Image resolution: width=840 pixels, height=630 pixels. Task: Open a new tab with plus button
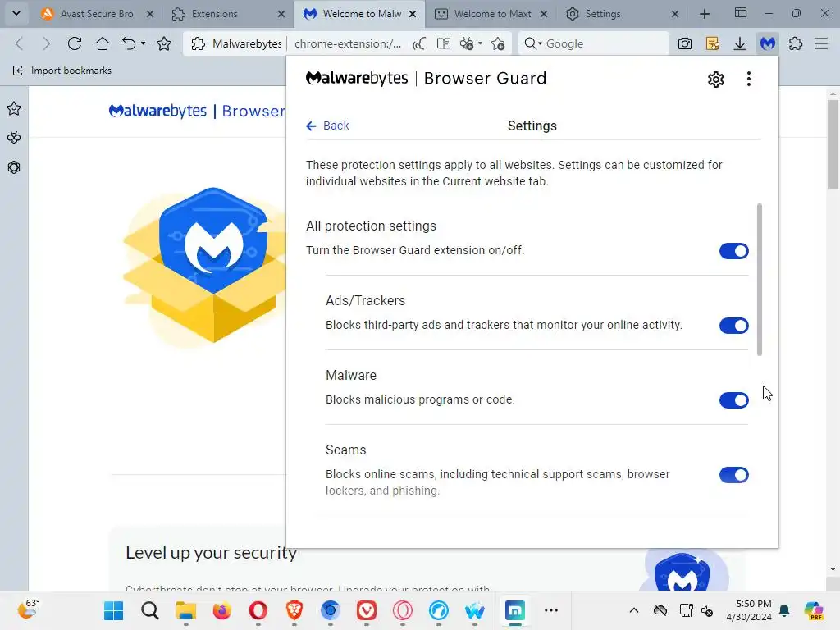click(705, 14)
